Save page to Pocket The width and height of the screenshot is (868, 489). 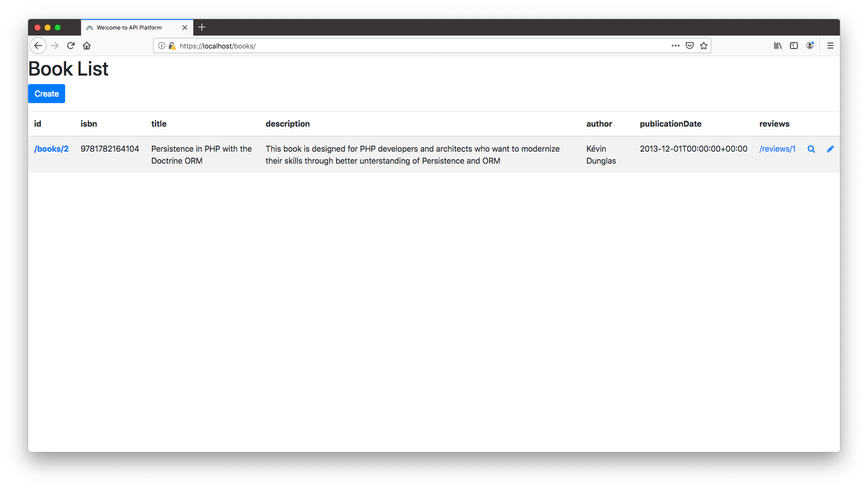pos(690,46)
